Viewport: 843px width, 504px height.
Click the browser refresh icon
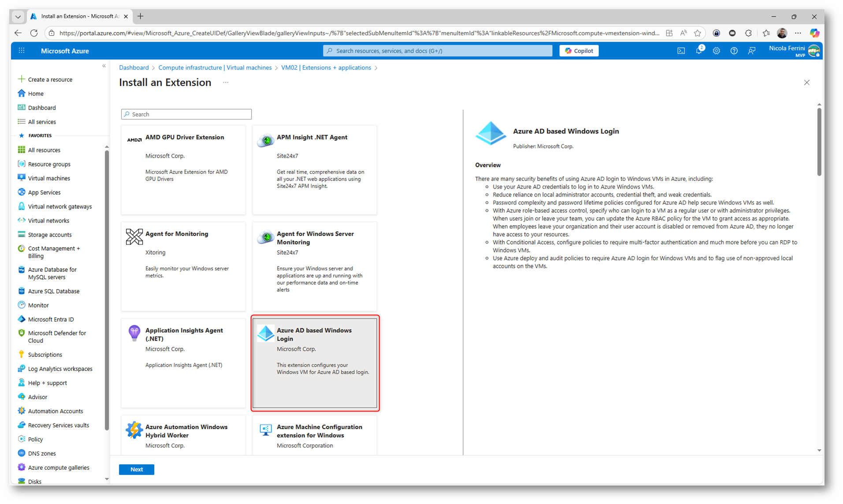[x=34, y=33]
